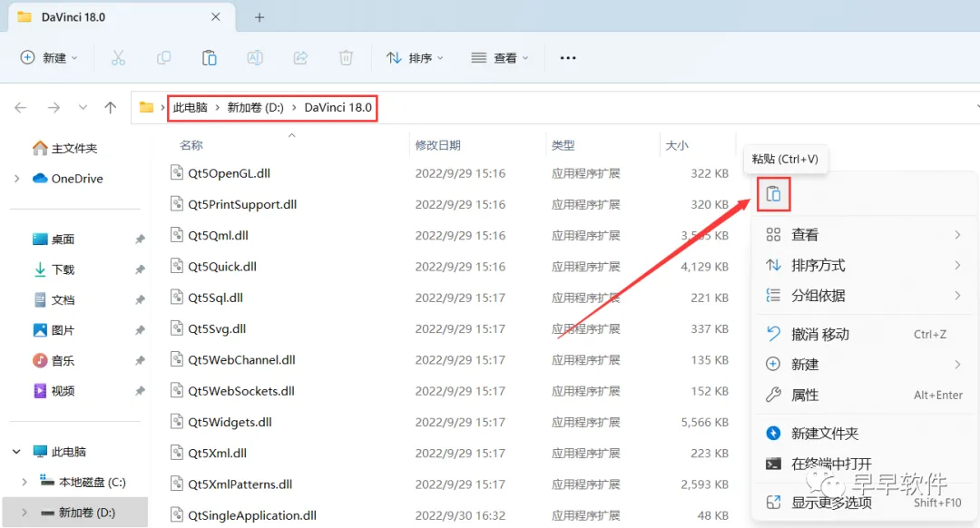This screenshot has width=980, height=528.
Task: Open 视频 in the sidebar
Action: (54, 390)
